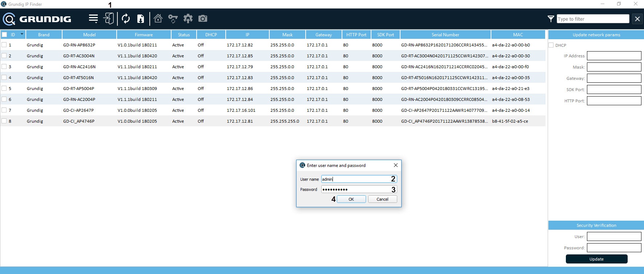The image size is (644, 274).
Task: Click the refresh device list icon
Action: 126,19
